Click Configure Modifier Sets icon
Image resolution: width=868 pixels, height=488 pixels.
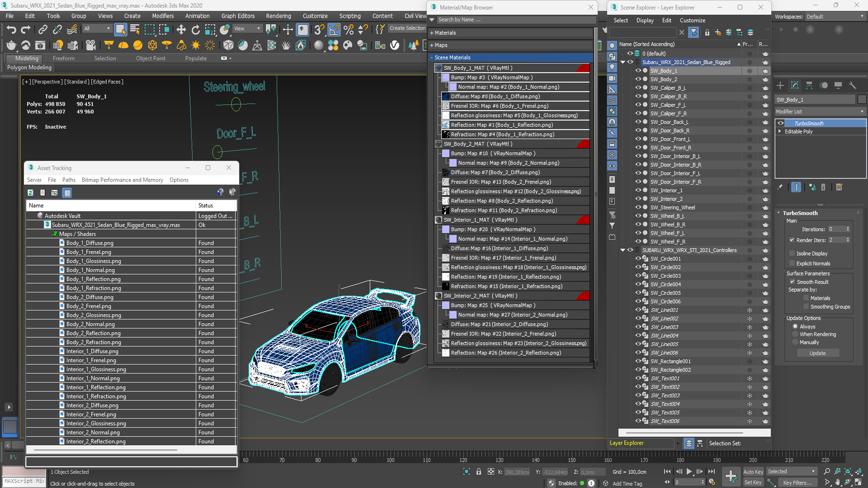click(839, 187)
